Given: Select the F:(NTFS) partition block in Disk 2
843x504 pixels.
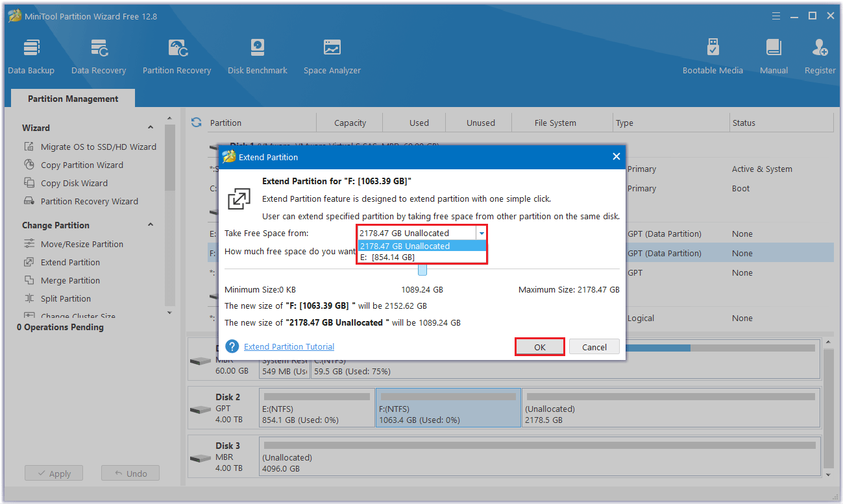Looking at the screenshot, I should (x=448, y=407).
